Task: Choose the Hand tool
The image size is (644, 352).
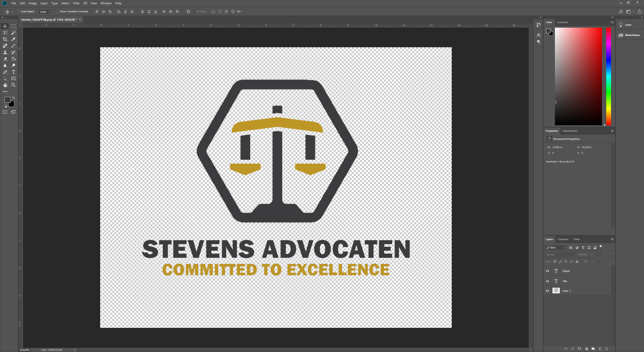Action: pyautogui.click(x=5, y=85)
